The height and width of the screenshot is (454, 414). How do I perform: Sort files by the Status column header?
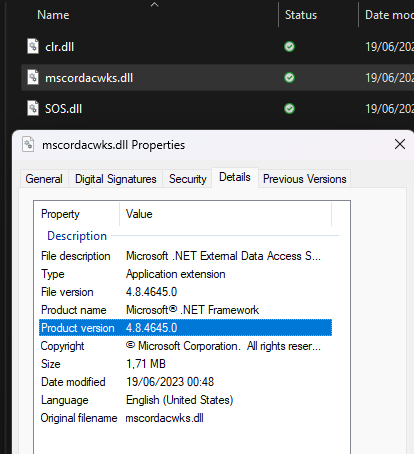point(301,15)
